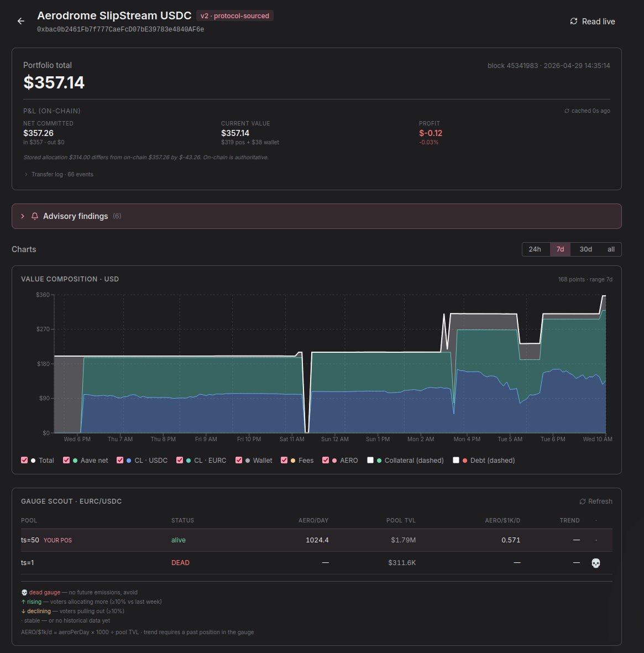Click the cached refresh icon

(567, 111)
